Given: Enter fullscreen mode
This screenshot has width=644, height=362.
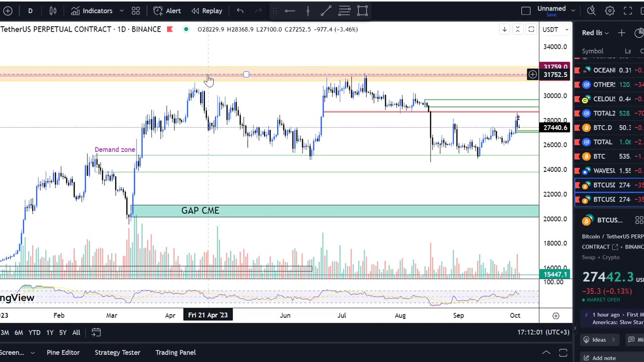Looking at the screenshot, I should tap(628, 11).
